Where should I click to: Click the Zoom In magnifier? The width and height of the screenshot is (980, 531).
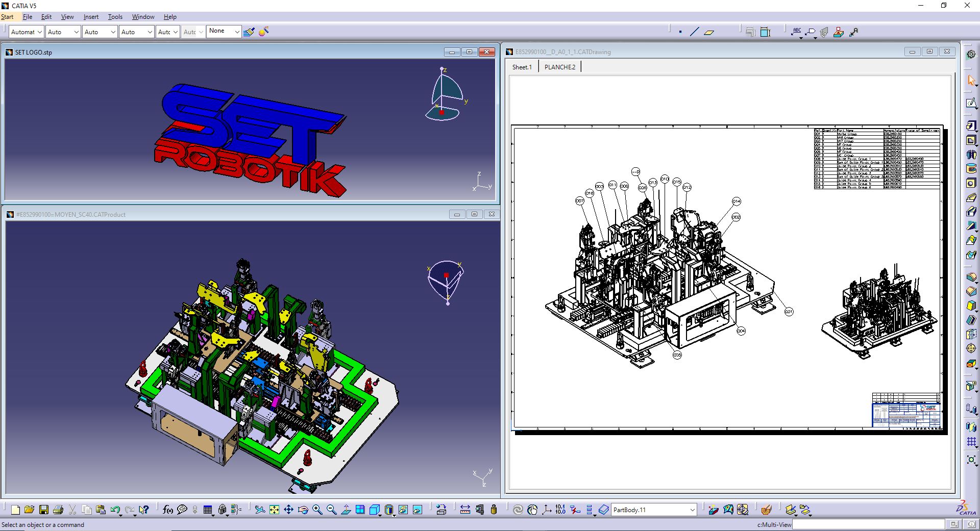pos(317,510)
